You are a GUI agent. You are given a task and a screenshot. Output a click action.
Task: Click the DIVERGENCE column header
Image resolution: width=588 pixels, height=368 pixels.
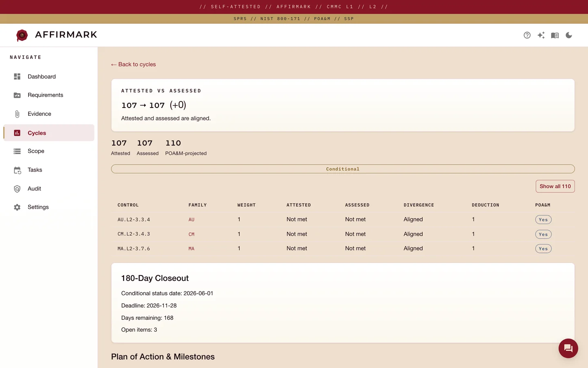coord(419,205)
